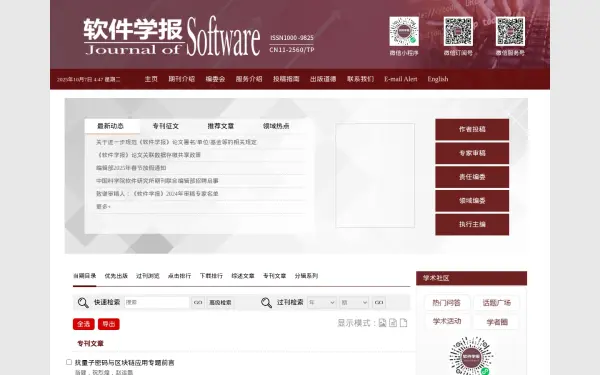Open notice about 论文署名/单位/基金 rules

[x=176, y=142]
